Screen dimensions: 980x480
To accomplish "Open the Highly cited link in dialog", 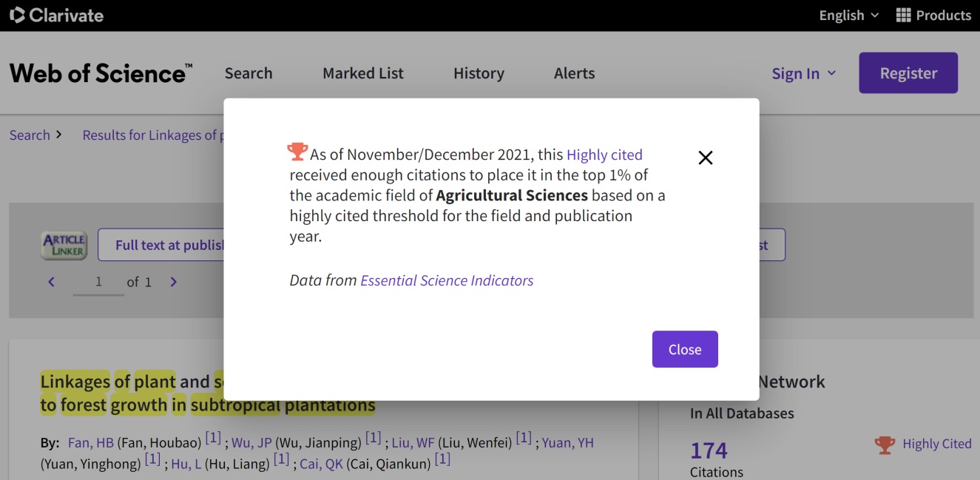I will coord(604,155).
